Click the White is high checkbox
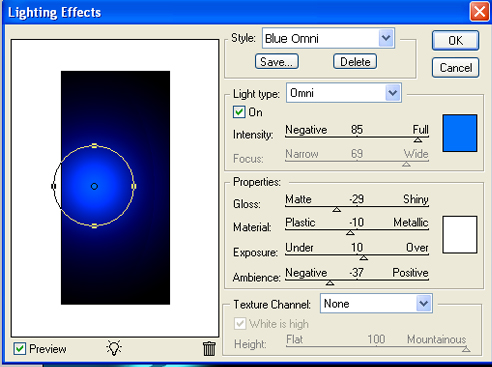 [240, 324]
